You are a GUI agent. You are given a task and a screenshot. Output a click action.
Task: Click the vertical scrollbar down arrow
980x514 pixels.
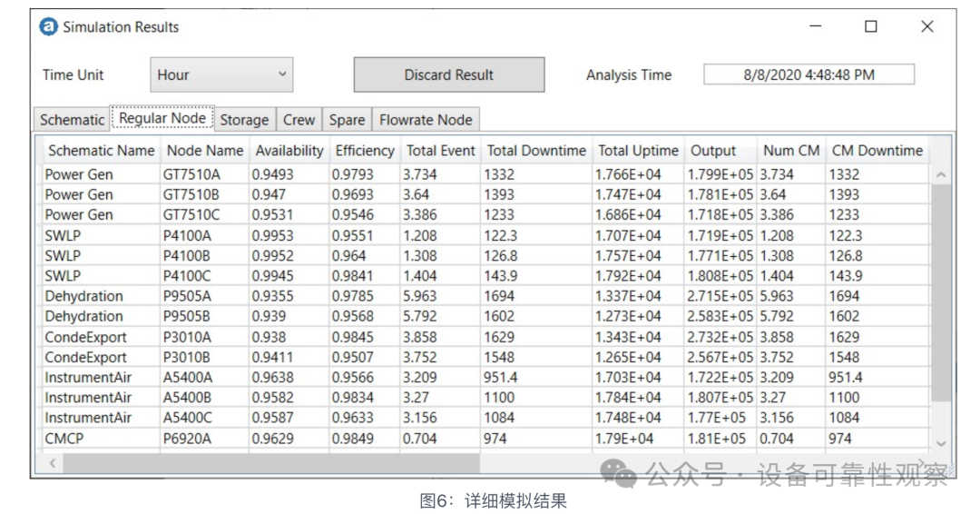(941, 443)
